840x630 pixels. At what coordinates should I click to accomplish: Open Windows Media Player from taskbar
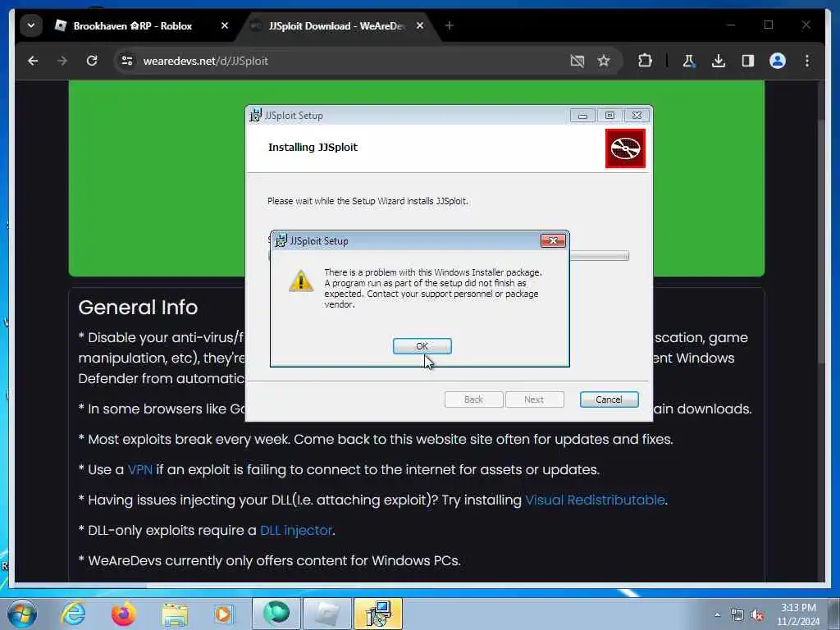[224, 614]
